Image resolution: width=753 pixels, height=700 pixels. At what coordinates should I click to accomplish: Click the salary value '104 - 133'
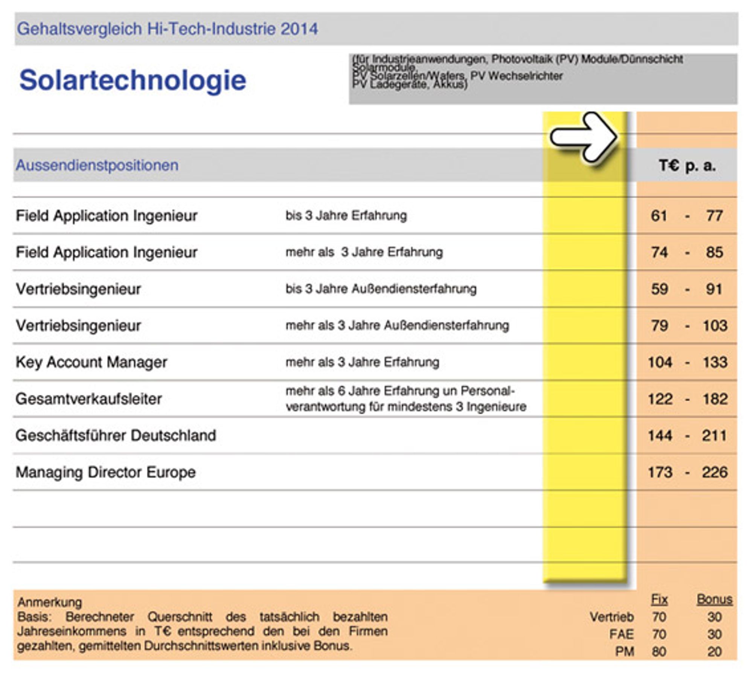(687, 362)
